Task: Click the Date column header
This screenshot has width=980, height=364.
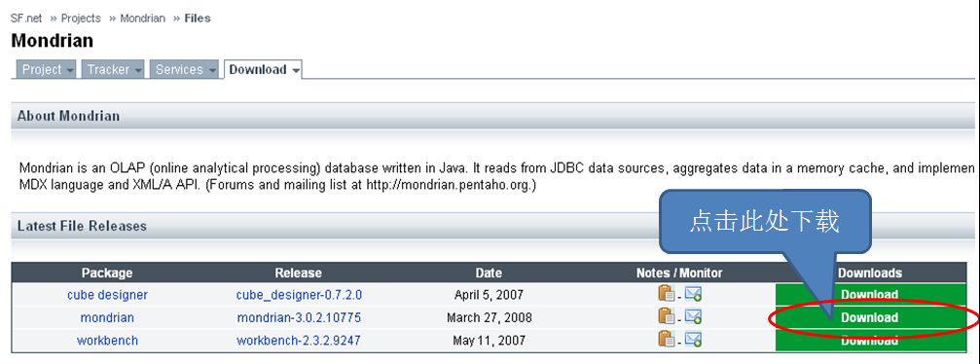Action: (x=489, y=273)
